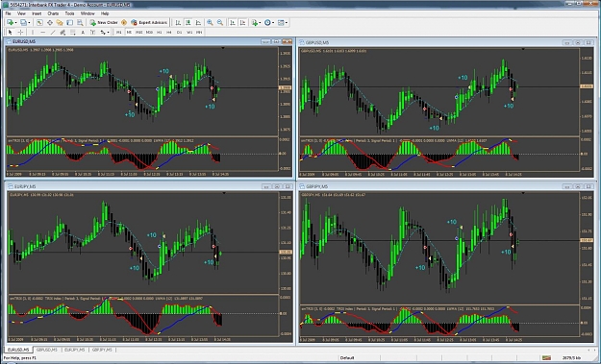
Task: Select the Text tool
Action: coord(83,32)
